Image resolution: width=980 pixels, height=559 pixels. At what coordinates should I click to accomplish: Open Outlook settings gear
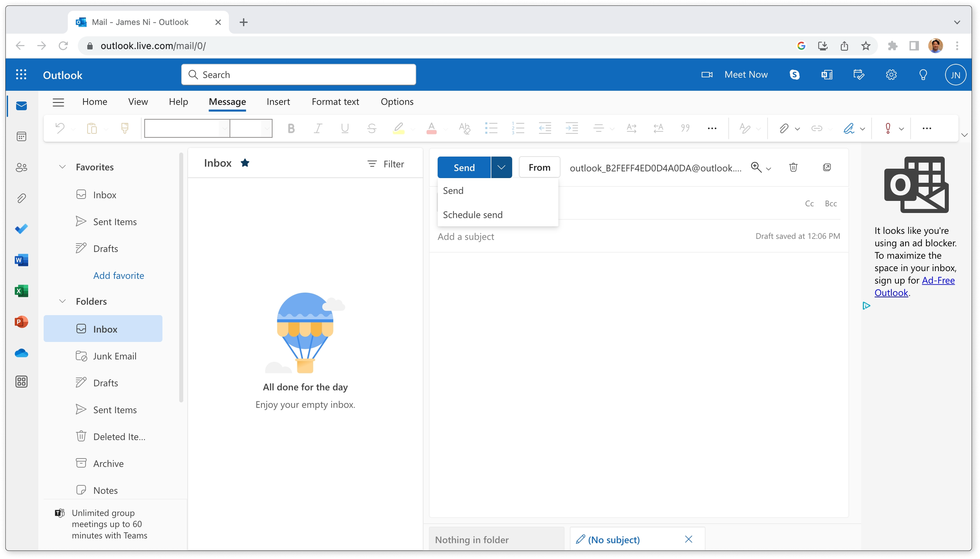(x=891, y=75)
